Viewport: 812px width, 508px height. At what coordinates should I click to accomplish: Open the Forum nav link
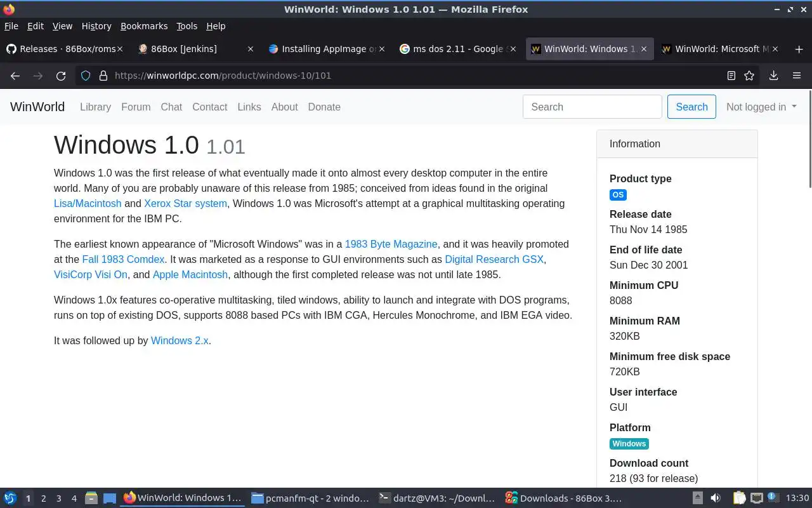point(136,107)
